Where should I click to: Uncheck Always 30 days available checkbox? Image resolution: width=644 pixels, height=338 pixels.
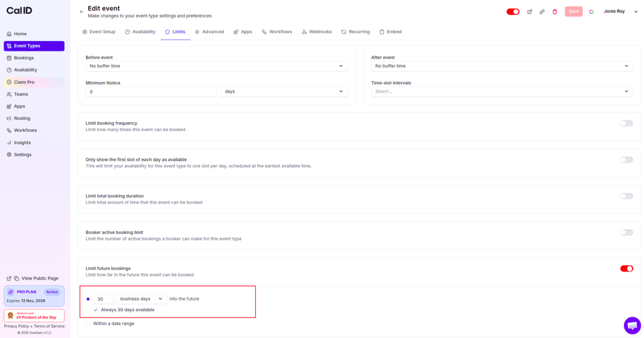tap(96, 310)
